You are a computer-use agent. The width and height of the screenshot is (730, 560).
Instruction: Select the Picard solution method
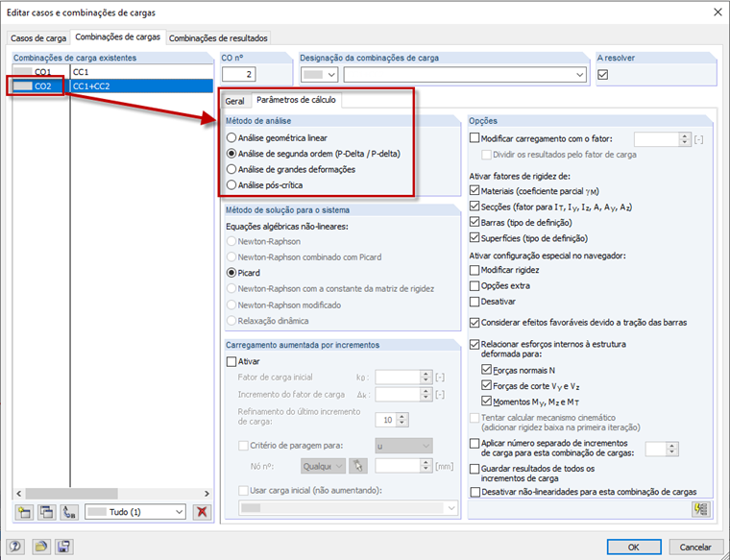point(231,273)
